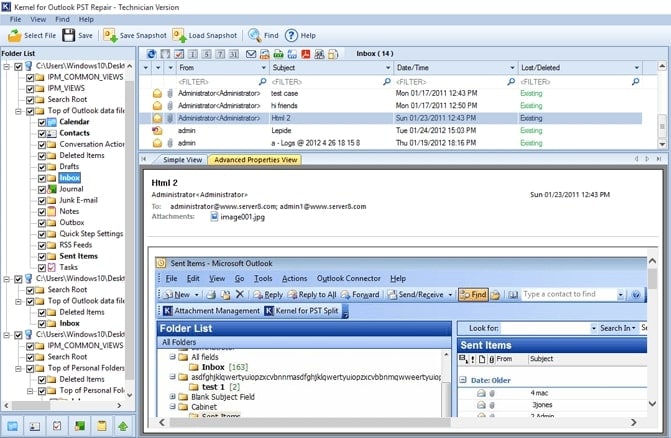The image size is (671, 438).
Task: Open the Help menu in the menu bar
Action: click(86, 19)
